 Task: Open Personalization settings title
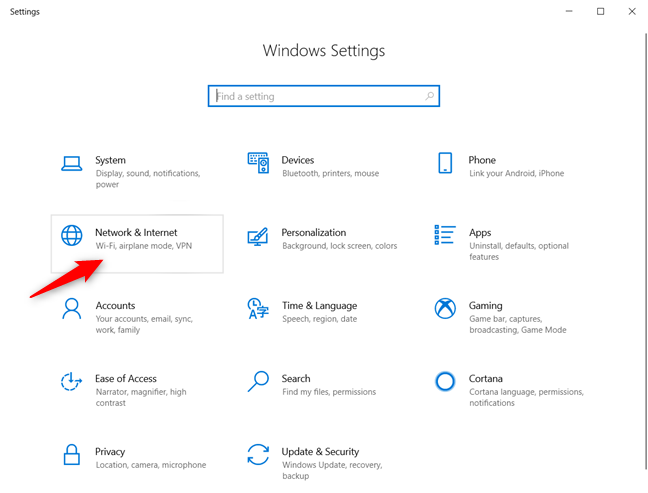(x=314, y=233)
